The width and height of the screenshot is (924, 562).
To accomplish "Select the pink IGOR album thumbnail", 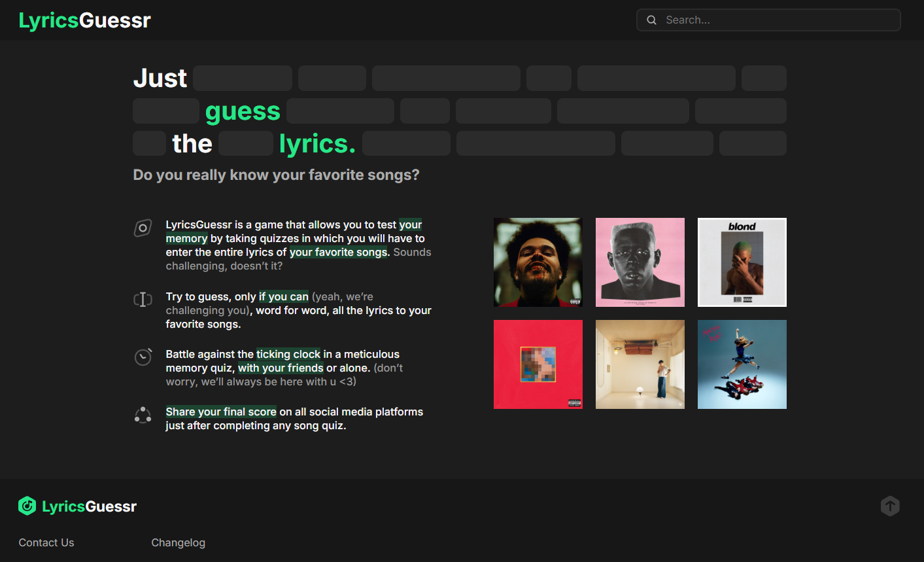I will click(640, 262).
